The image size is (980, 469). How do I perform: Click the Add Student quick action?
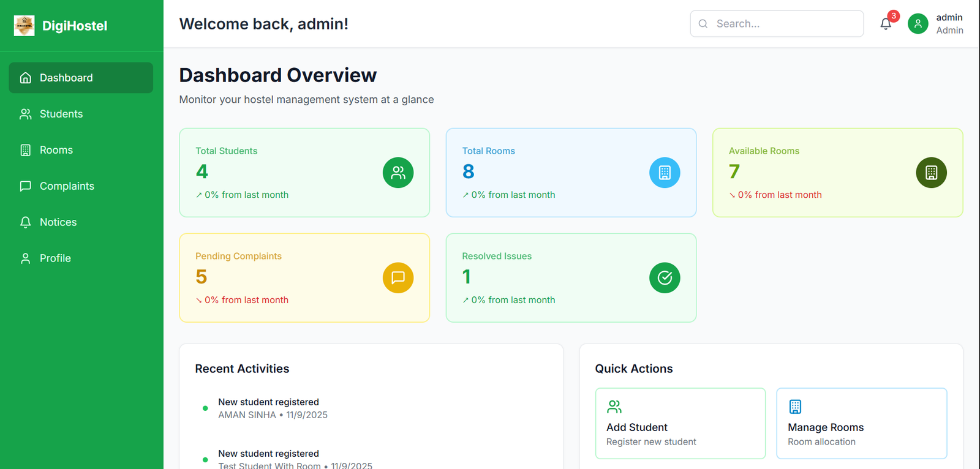680,423
